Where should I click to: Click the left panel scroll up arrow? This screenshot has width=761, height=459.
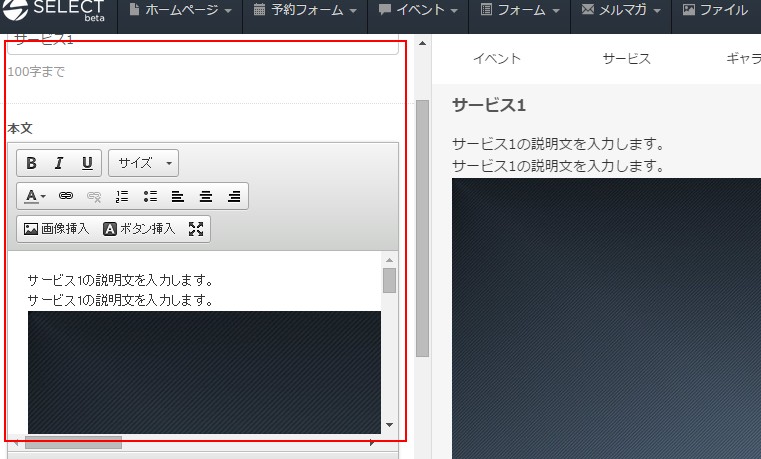tap(422, 43)
